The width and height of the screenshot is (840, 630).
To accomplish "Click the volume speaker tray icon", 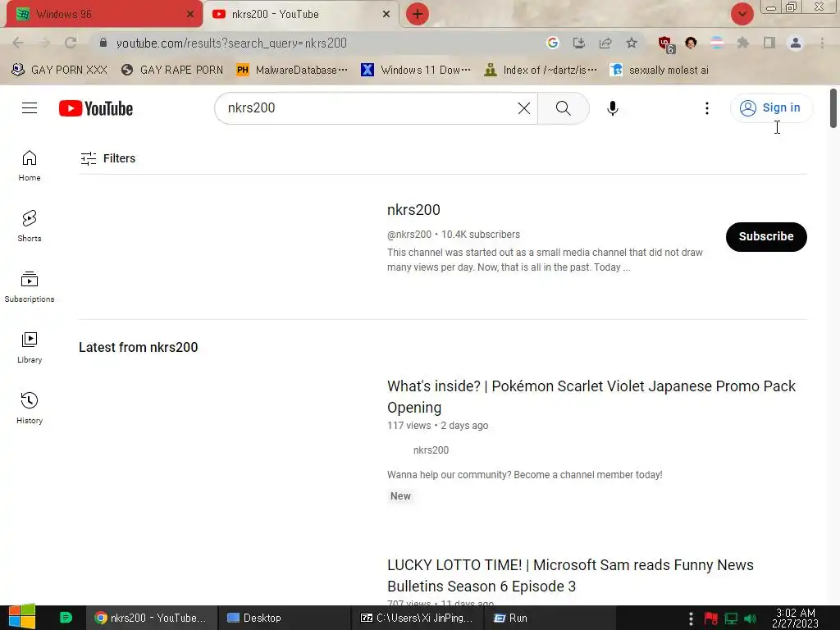I will pos(751,619).
